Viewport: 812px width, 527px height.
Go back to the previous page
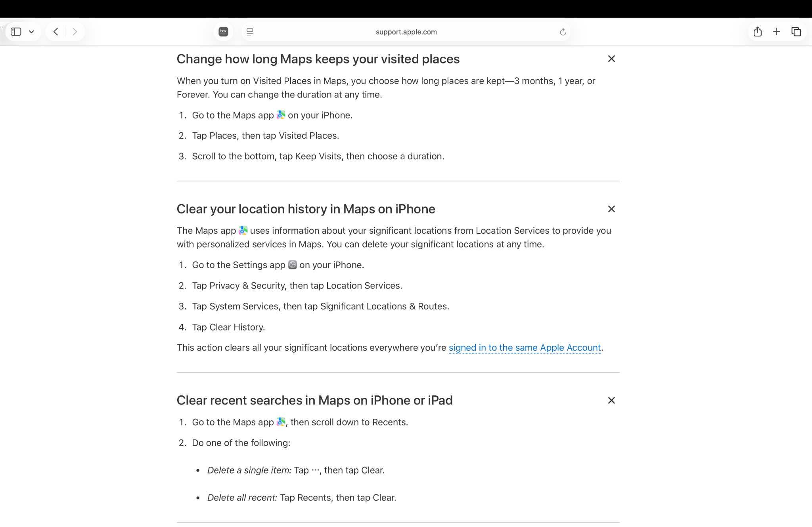click(56, 32)
